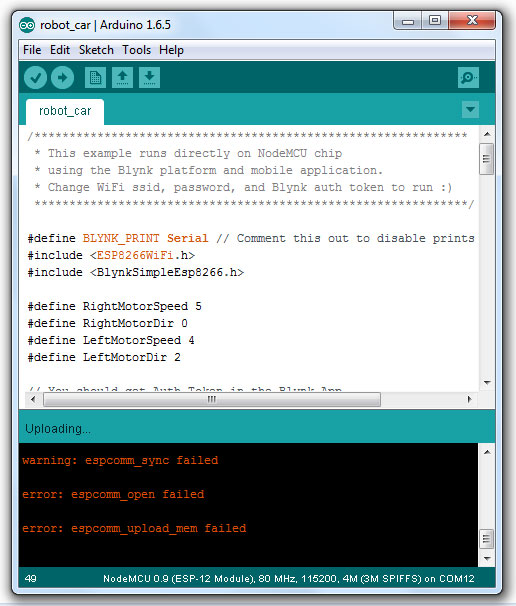This screenshot has height=606, width=516.
Task: Save sketch with the down-arrow icon
Action: coord(150,78)
